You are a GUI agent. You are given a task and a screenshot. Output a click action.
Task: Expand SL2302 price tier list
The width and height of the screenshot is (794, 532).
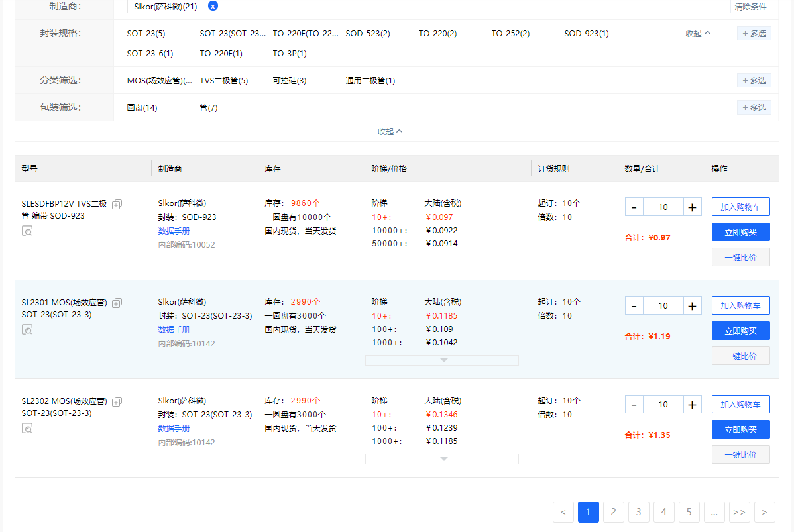pyautogui.click(x=442, y=459)
